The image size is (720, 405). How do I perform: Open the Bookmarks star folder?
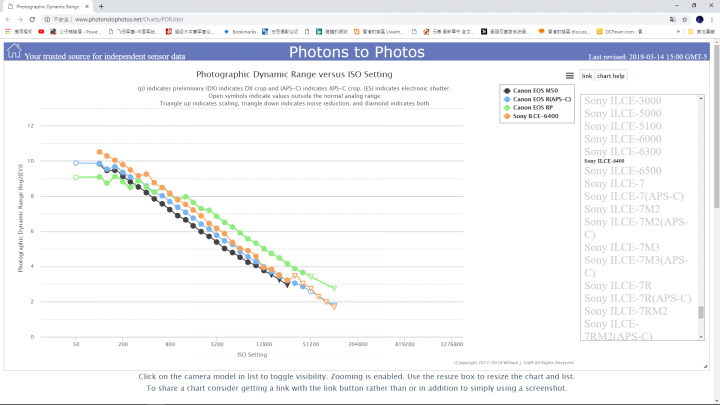[x=240, y=32]
